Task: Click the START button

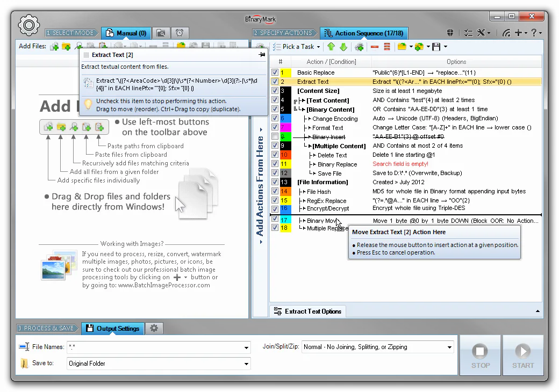Action: click(x=523, y=355)
